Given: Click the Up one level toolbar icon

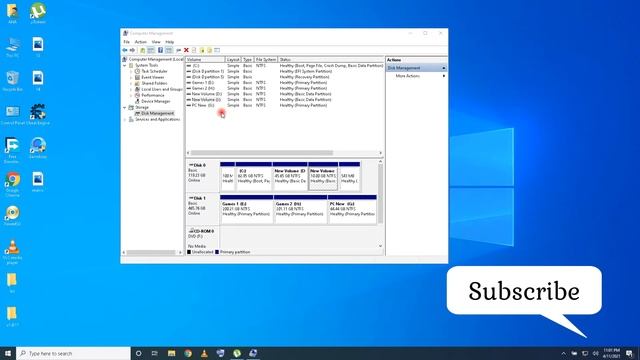Looking at the screenshot, I should [142, 50].
